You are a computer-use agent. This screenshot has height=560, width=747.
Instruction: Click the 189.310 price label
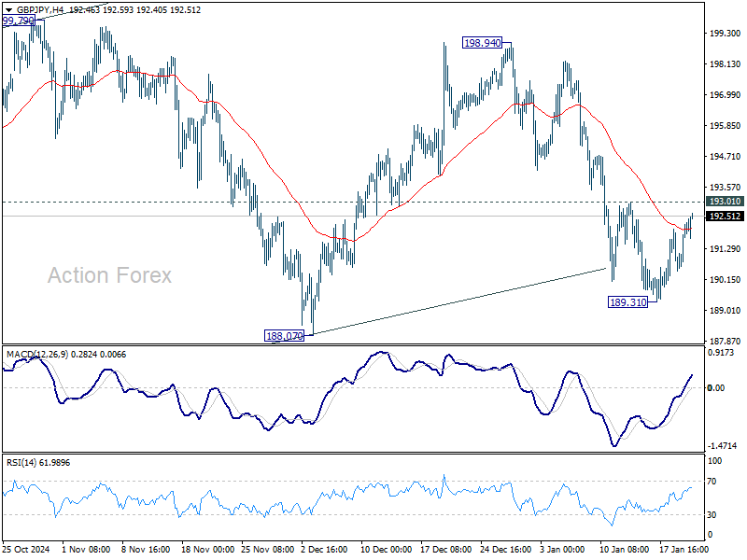click(x=627, y=301)
